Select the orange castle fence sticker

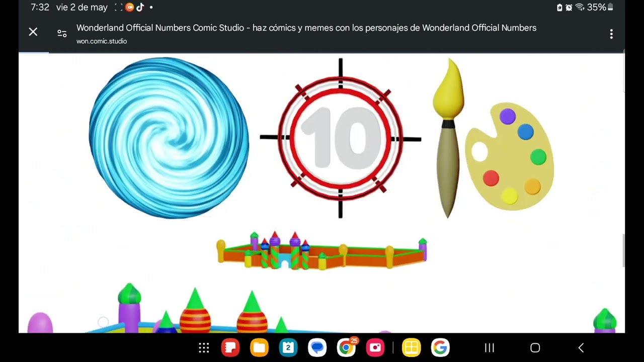[x=322, y=250]
